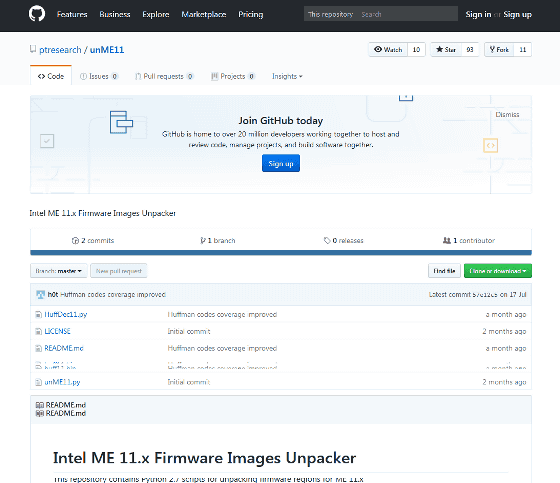
Task: Click the Find file button
Action: point(444,271)
